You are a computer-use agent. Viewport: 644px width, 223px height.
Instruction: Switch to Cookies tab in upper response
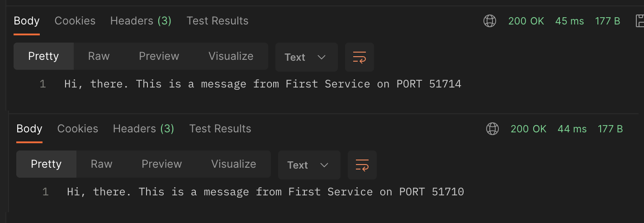(x=75, y=21)
